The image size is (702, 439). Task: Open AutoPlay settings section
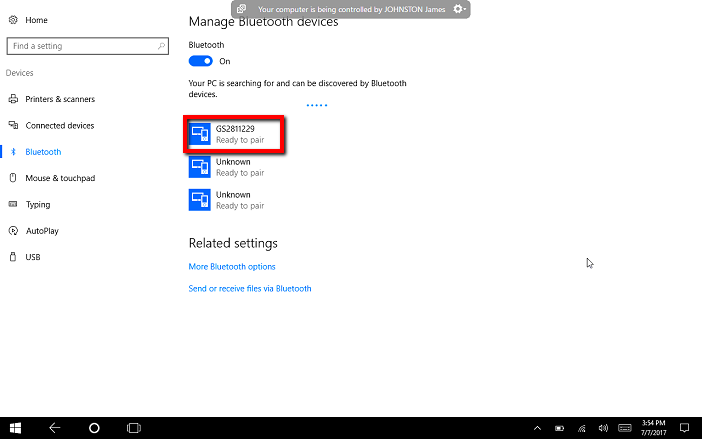[43, 230]
